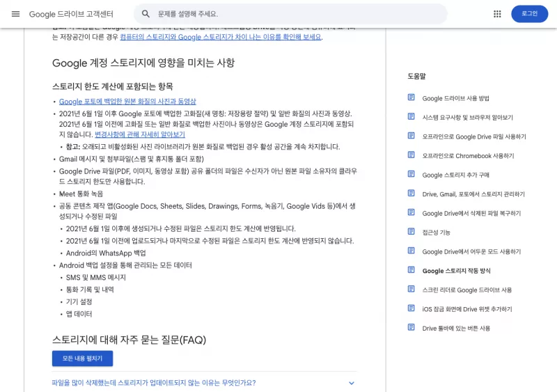
Task: Click article icon beside Drive, Gmail, 포토에서 스토리지 관리하기
Action: tap(411, 194)
